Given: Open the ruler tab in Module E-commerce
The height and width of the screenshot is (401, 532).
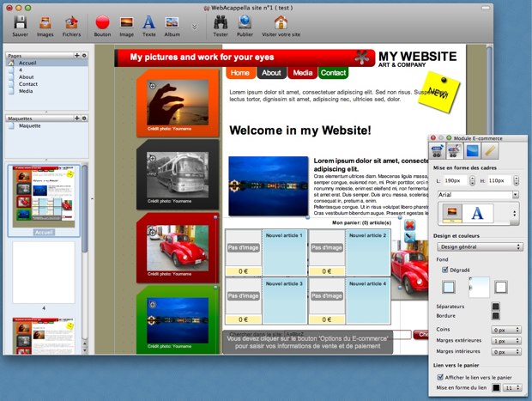Looking at the screenshot, I should (x=490, y=151).
